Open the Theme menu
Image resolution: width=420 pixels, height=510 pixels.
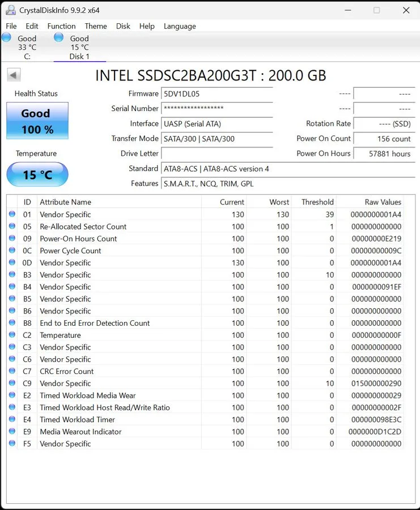96,26
